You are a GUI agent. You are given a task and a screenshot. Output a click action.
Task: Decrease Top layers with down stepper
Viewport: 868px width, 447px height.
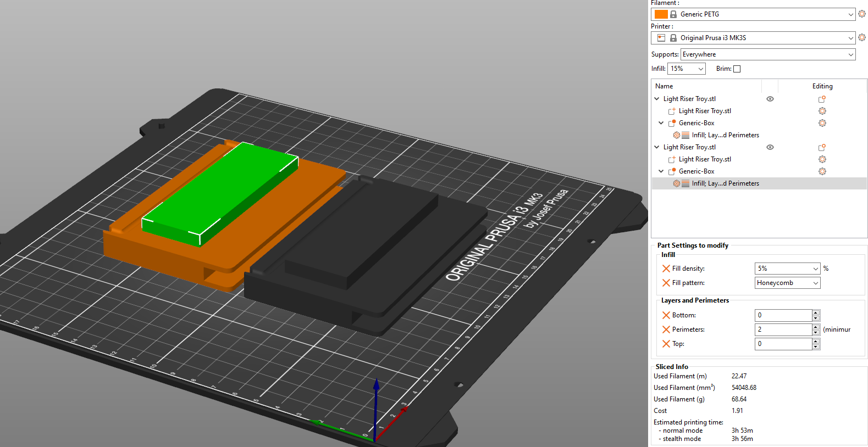coord(816,347)
